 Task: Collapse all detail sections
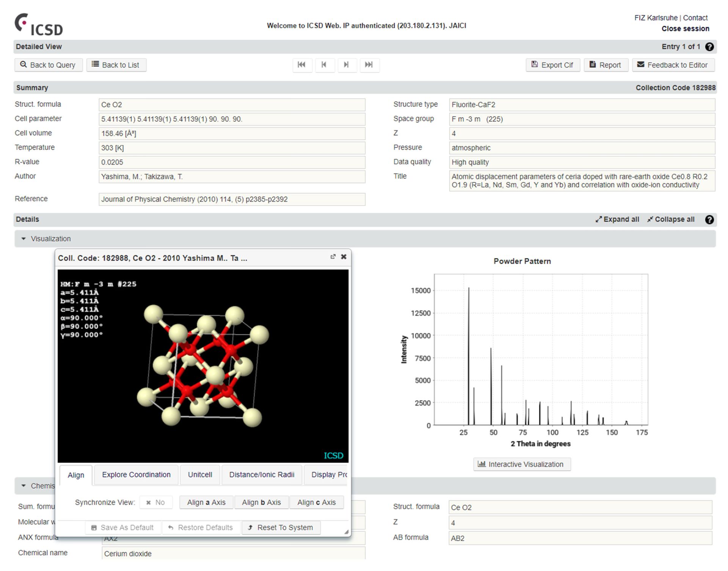[671, 220]
